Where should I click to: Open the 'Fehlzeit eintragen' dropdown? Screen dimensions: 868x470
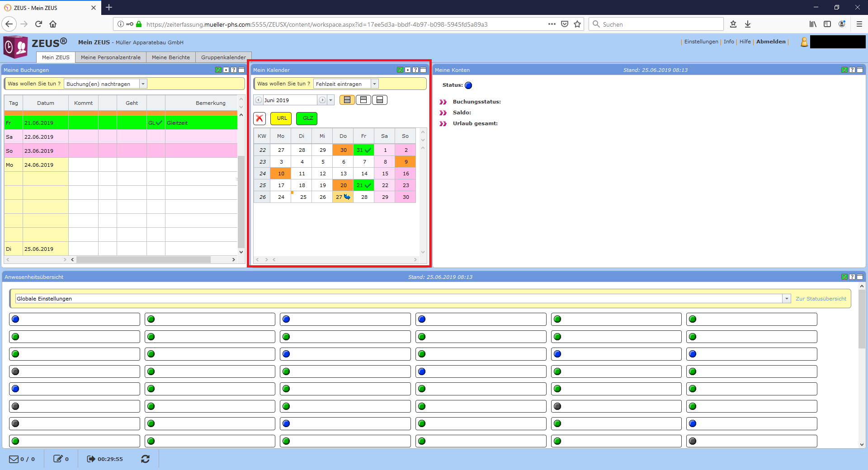(x=374, y=84)
